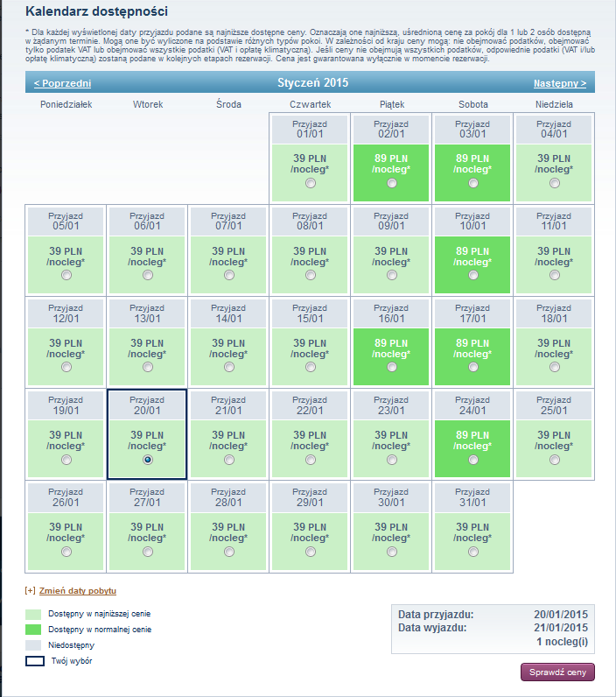The width and height of the screenshot is (616, 697).
Task: Click the Kalendarz dostępności heading
Action: point(97,11)
